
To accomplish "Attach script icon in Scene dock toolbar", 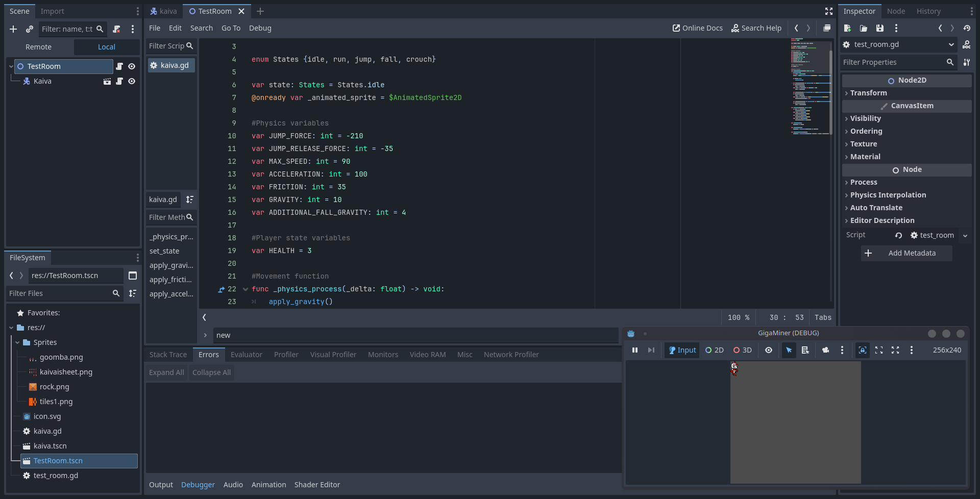I will [x=116, y=29].
